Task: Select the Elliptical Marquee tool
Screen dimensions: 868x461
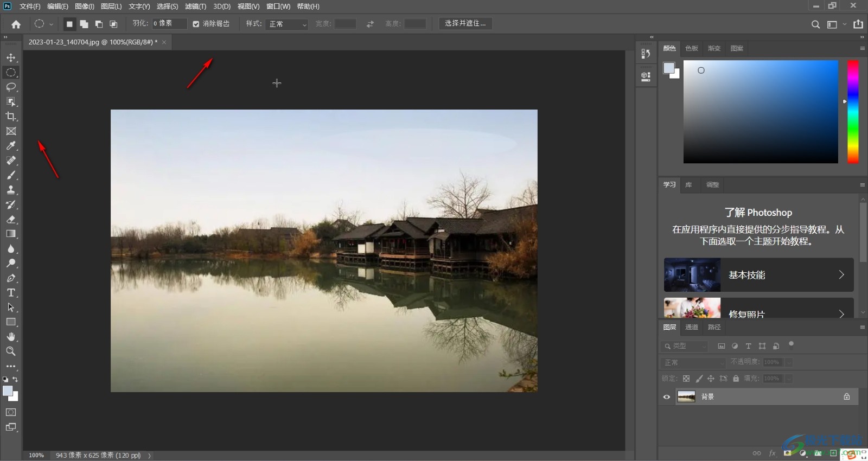Action: point(11,72)
